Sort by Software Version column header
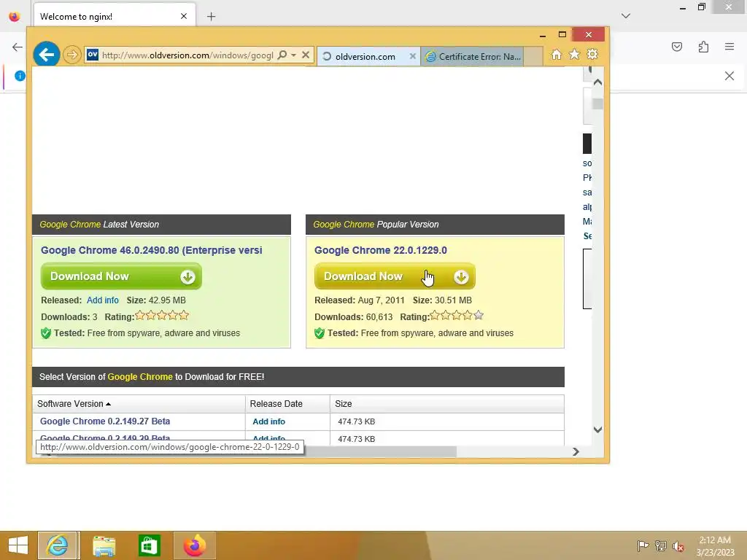Viewport: 747px width, 560px height. [139, 404]
